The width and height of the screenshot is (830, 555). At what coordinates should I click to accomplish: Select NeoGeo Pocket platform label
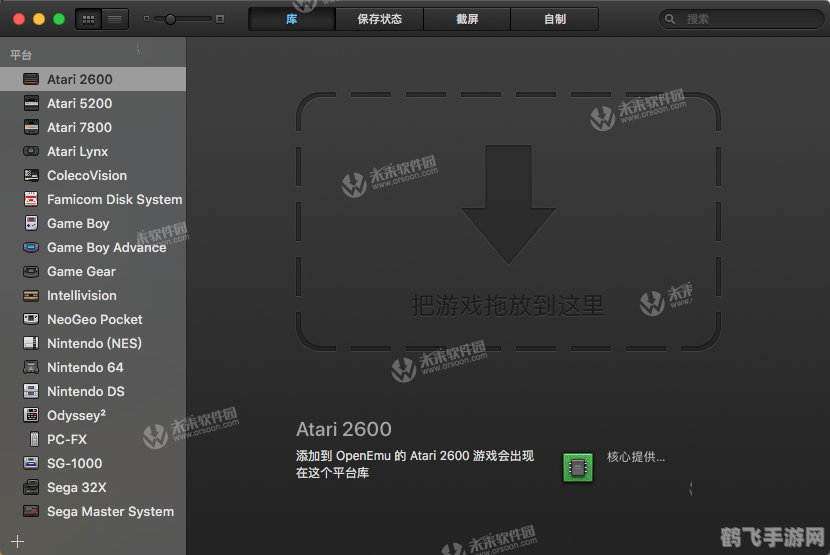pos(94,319)
